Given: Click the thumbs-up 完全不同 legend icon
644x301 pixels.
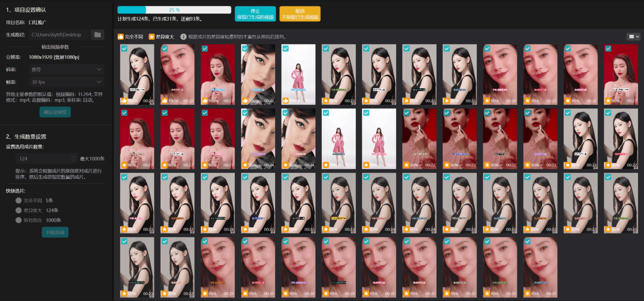Looking at the screenshot, I should coord(121,37).
